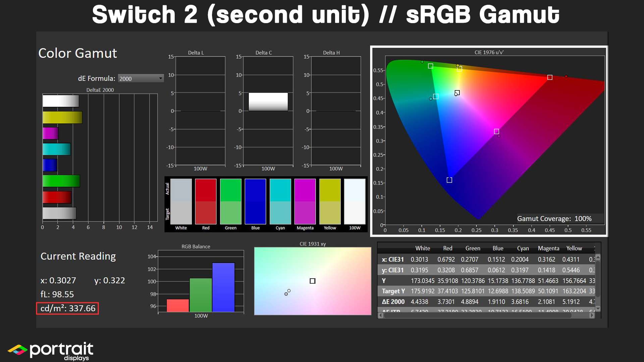
Task: Click the blue bar in the RGB Balance chart
Action: click(223, 287)
